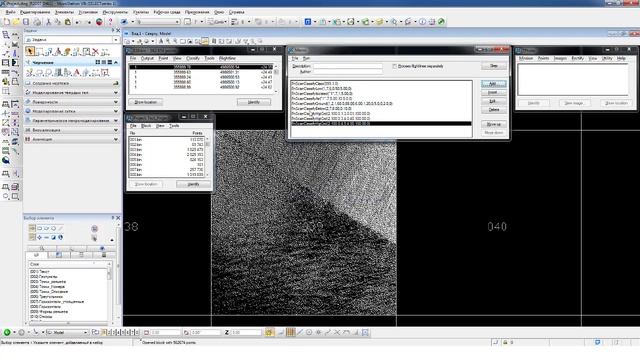Screen dimensions: 640x360
Task: Click the Move up button
Action: 493,124
